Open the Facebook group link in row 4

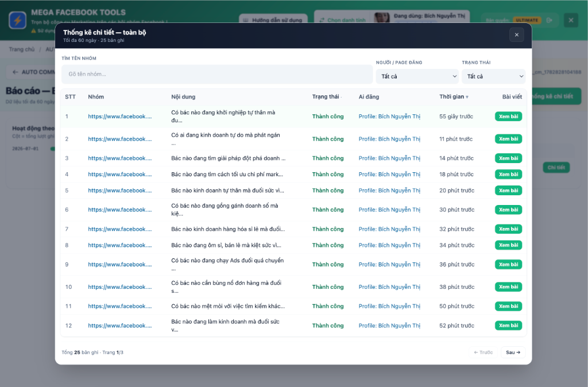(x=120, y=175)
